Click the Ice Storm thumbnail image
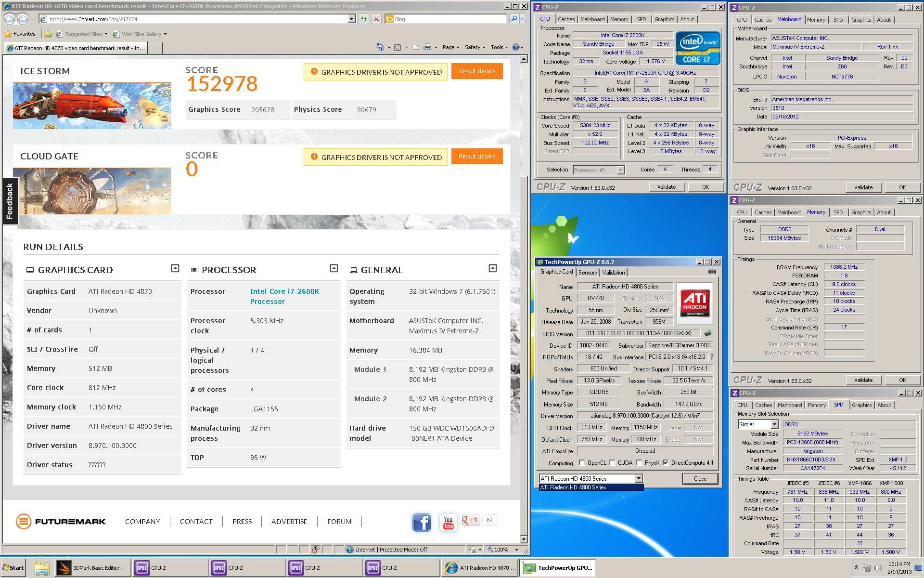 click(x=92, y=105)
